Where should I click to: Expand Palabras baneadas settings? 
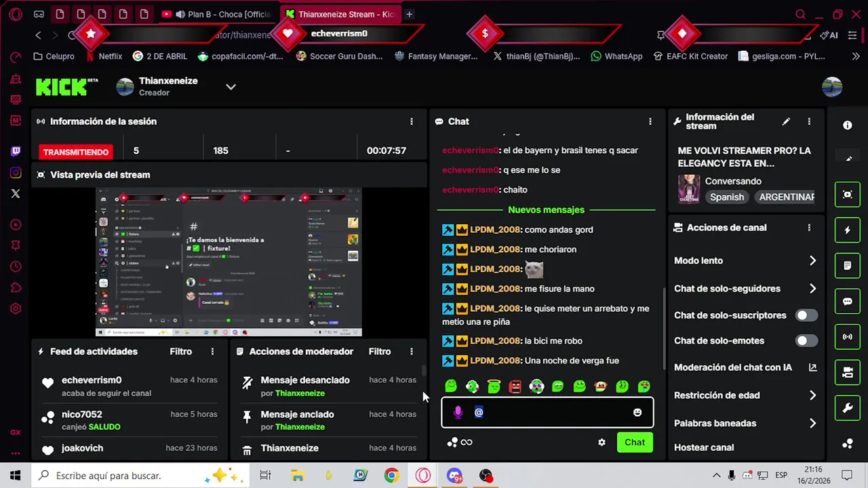tap(812, 423)
